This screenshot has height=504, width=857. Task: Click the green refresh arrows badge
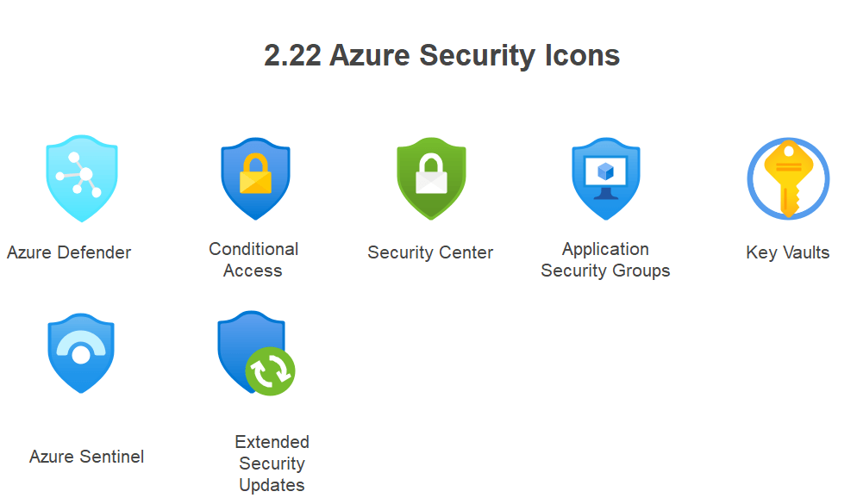pyautogui.click(x=270, y=371)
